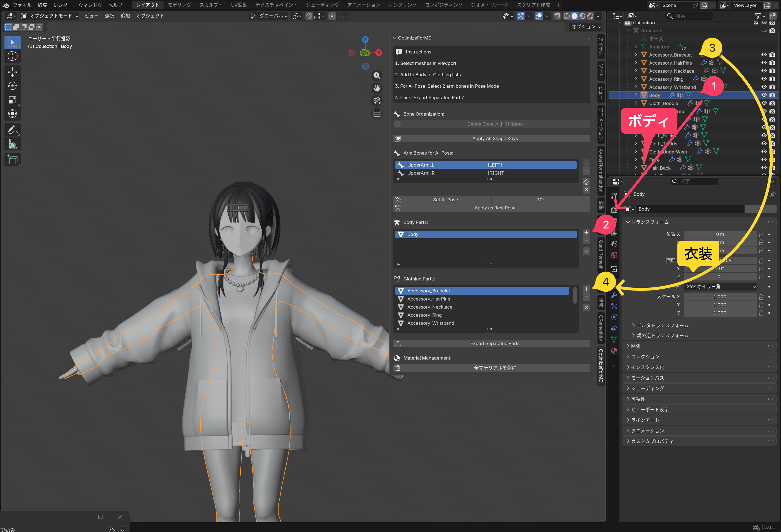The width and height of the screenshot is (781, 532).
Task: Switch to the Modeling workspace tab
Action: point(179,5)
